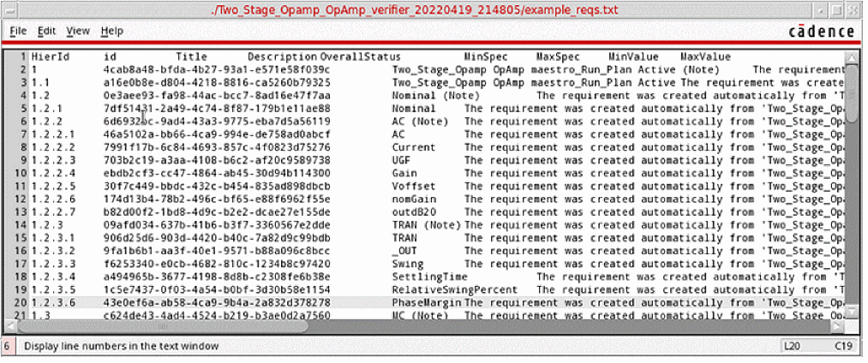The width and height of the screenshot is (868, 363).
Task: Click the 'RelativeSwingPercent' title text
Action: click(454, 290)
